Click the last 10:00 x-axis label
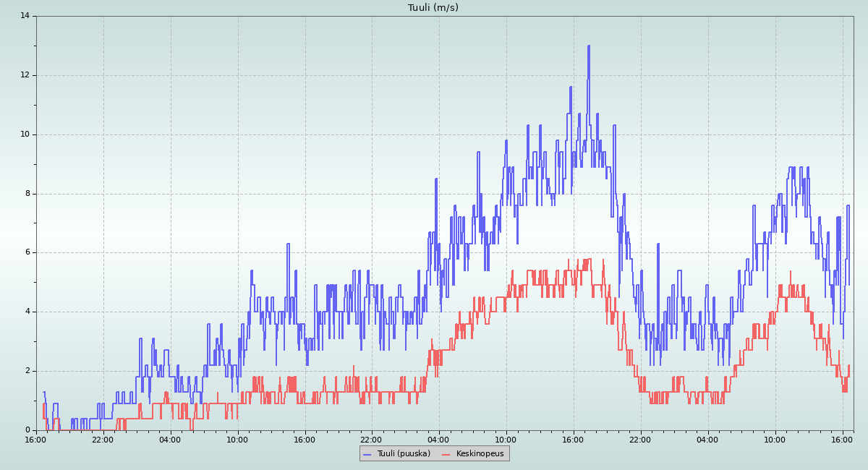Screen dimensions: 868x470 pyautogui.click(x=775, y=439)
